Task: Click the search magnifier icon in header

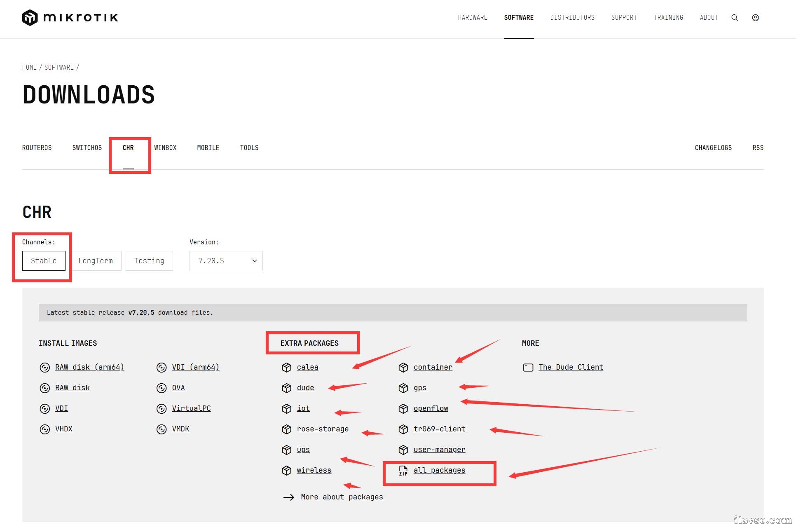Action: point(735,18)
